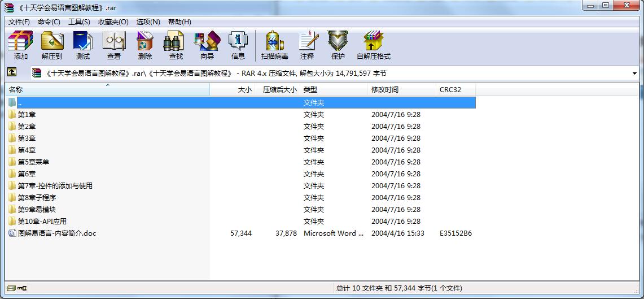
Task: Open the 文件(F) menu
Action: 19,21
